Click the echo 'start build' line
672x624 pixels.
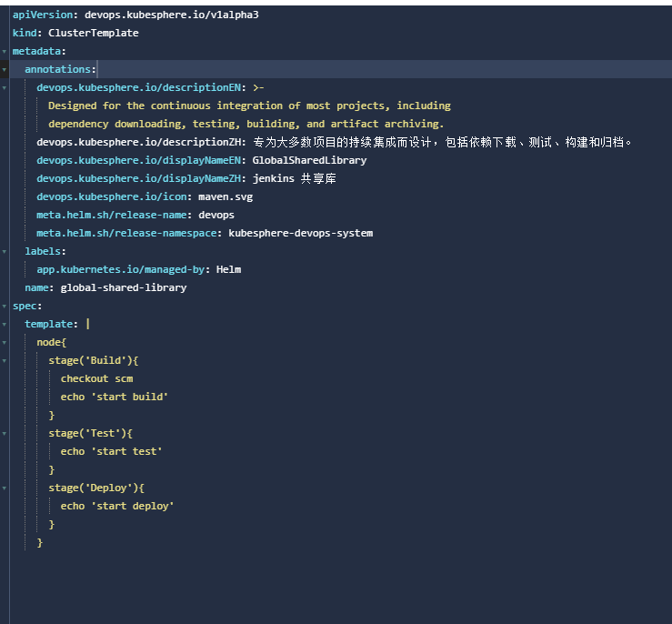(114, 397)
